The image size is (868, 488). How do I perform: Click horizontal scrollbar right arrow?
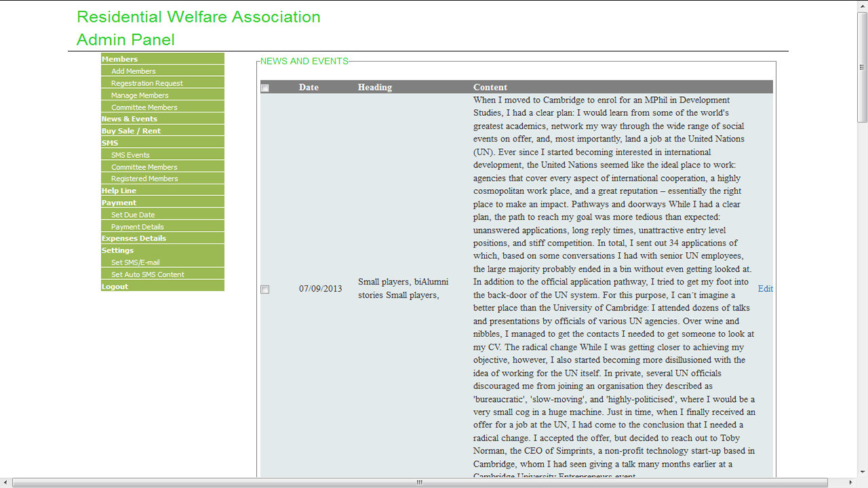click(x=851, y=483)
